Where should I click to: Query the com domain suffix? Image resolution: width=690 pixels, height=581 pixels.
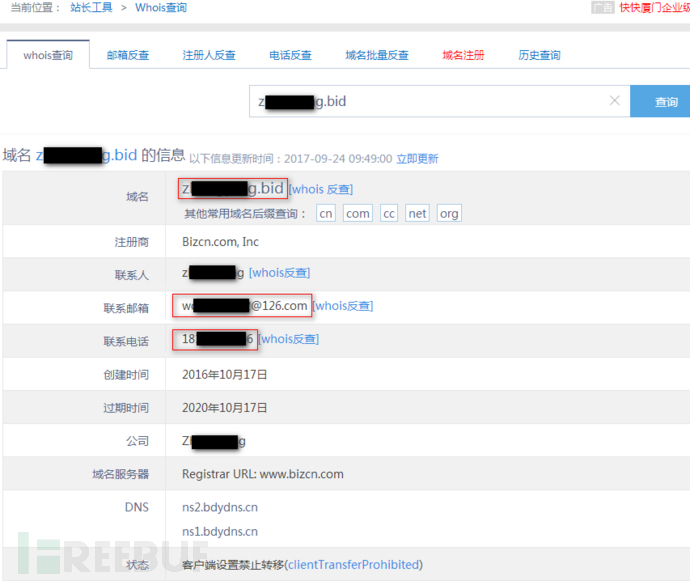[x=358, y=213]
